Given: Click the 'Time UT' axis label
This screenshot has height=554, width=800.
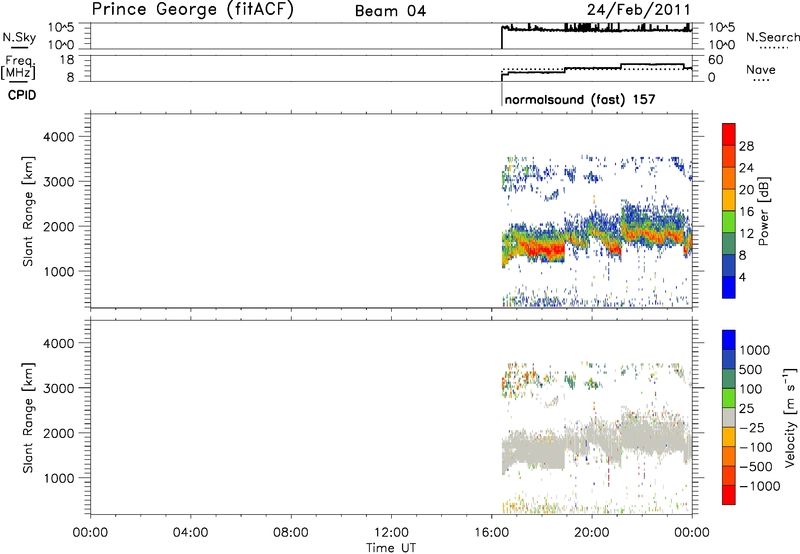Looking at the screenshot, I should click(x=391, y=548).
